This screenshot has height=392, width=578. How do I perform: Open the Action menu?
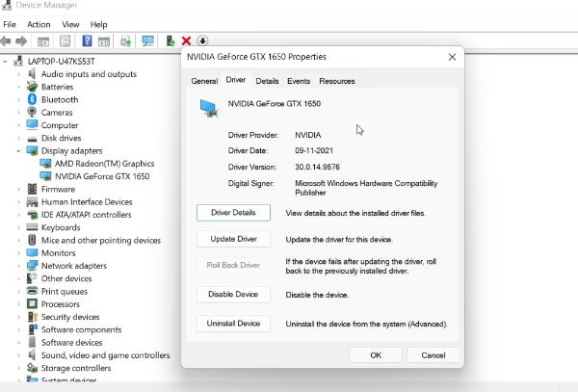click(x=39, y=24)
